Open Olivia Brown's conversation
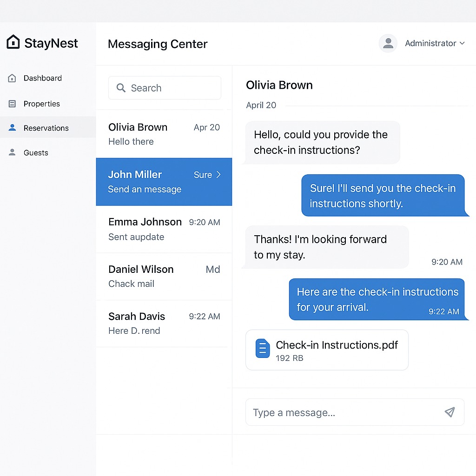Viewport: 476px width, 476px height. 164,134
